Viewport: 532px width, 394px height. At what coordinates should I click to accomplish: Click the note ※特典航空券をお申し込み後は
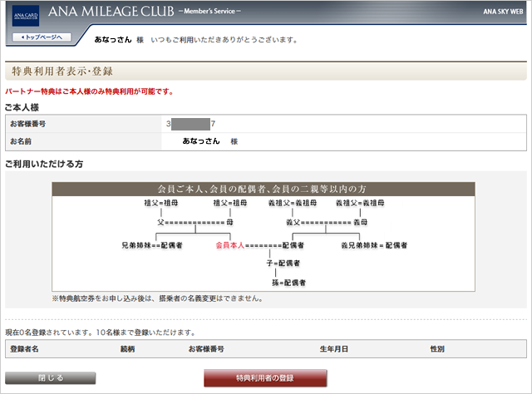tap(157, 298)
